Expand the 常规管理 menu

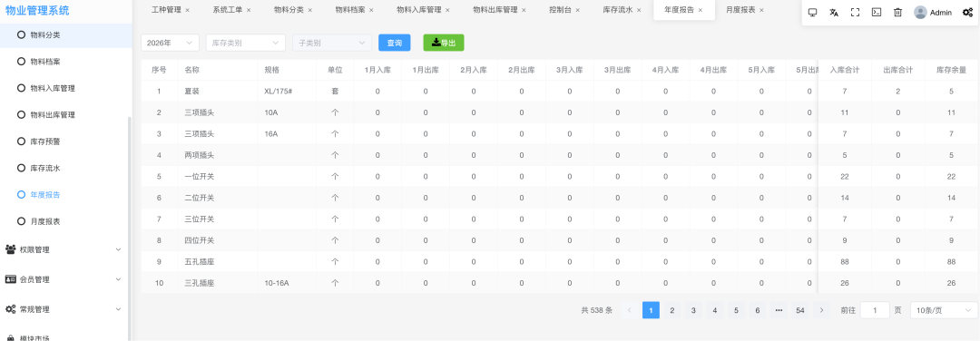(x=65, y=309)
